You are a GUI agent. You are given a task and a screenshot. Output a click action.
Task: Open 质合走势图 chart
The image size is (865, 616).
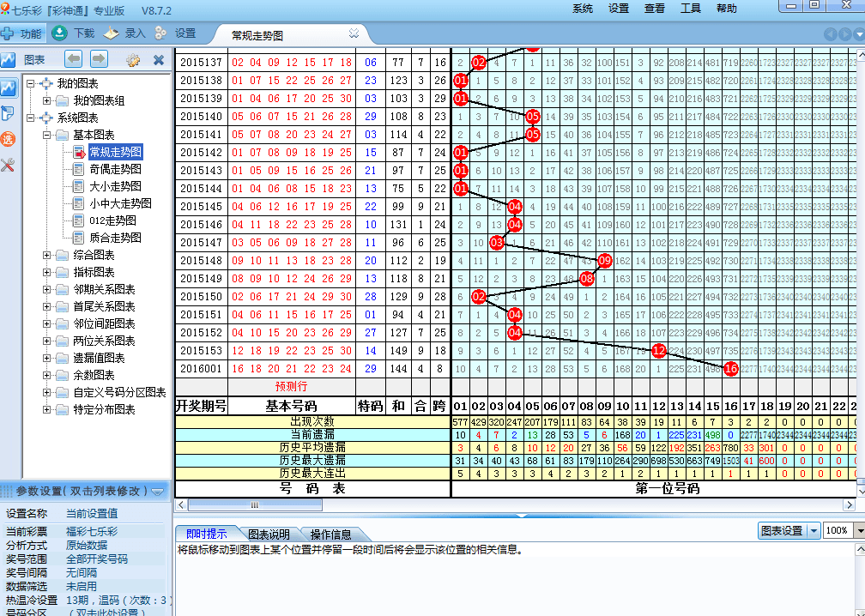(115, 238)
